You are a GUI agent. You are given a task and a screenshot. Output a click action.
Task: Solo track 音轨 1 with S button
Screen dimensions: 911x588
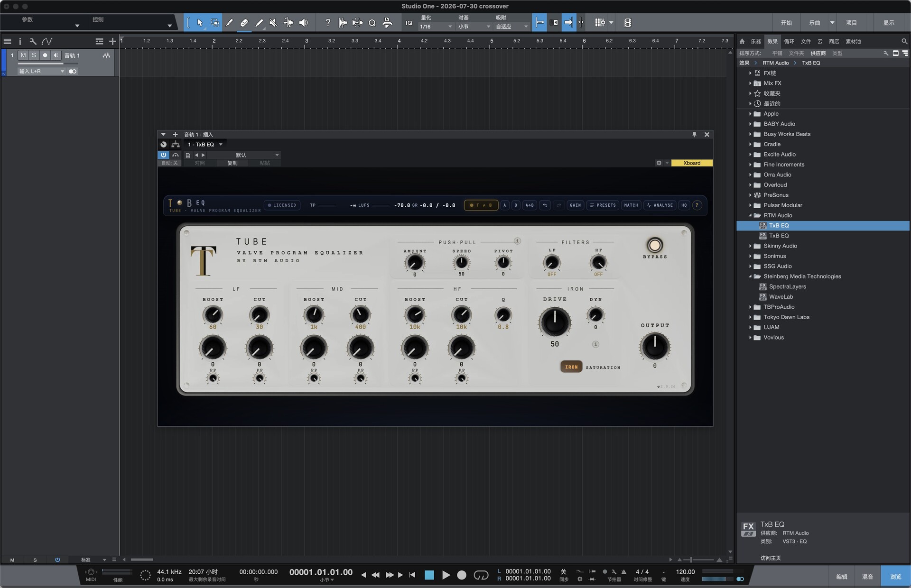(34, 55)
